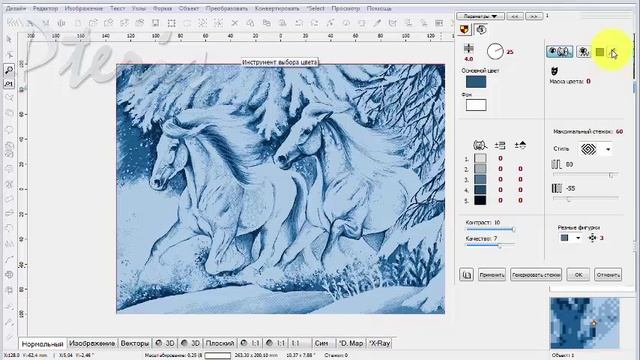Click the Применить button

click(x=491, y=275)
